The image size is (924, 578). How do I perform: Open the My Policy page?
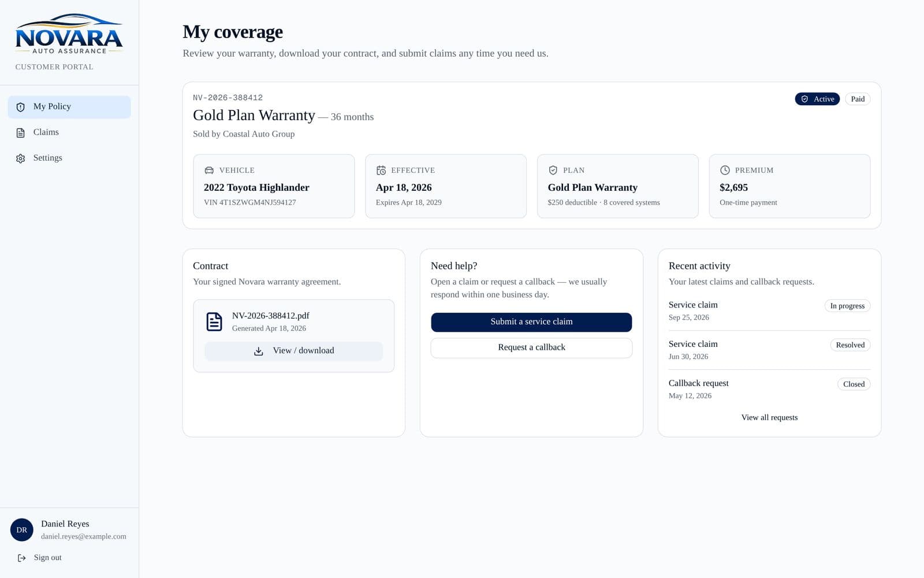pyautogui.click(x=69, y=107)
